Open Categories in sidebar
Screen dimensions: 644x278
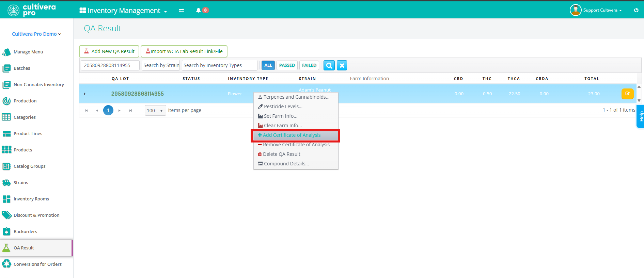point(25,117)
